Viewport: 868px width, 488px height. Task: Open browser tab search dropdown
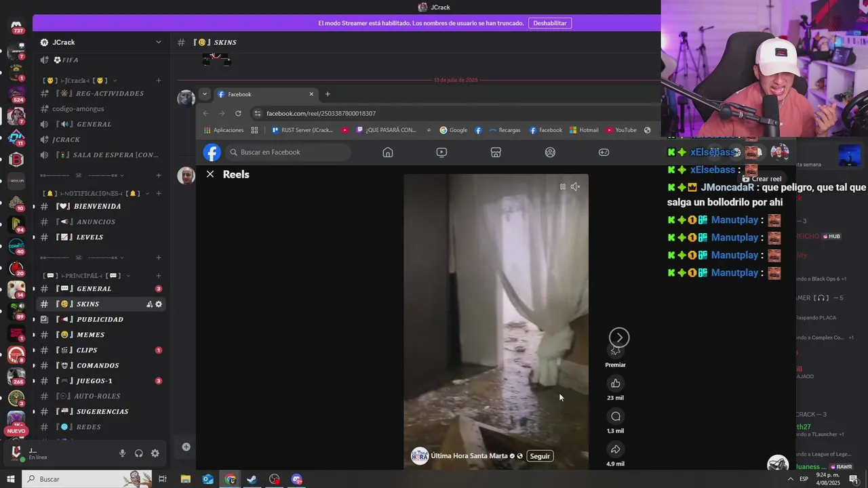pos(205,94)
